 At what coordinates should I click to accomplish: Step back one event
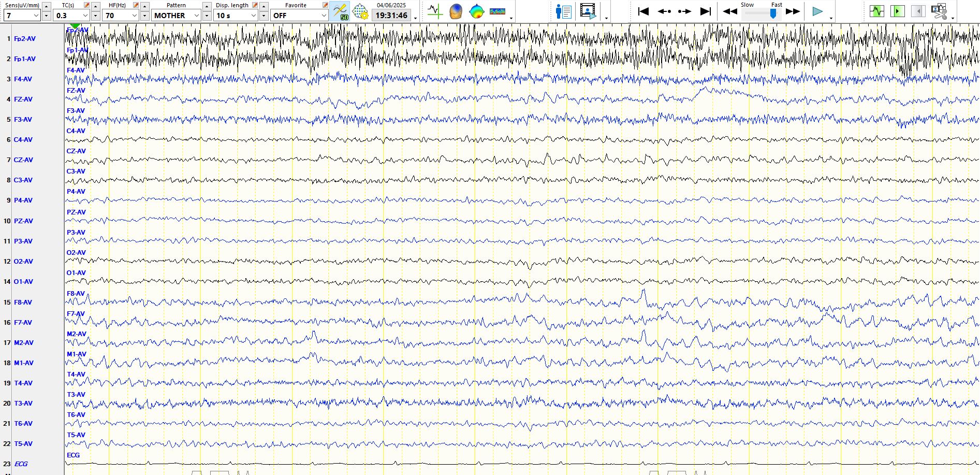tap(664, 11)
